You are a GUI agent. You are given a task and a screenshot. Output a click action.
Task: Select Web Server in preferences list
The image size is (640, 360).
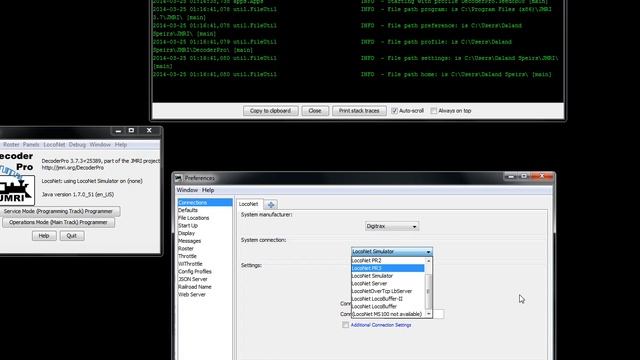pos(205,294)
